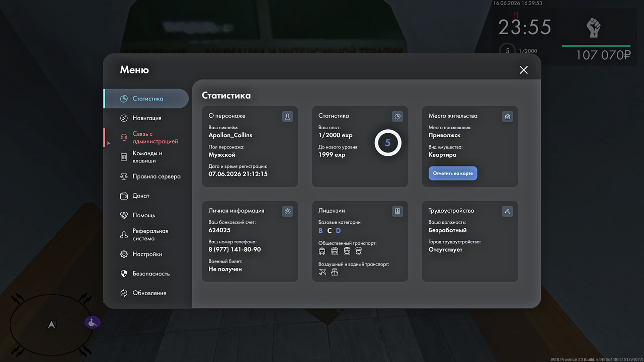Click the 23:55 game clock
The height and width of the screenshot is (362, 644).
click(x=525, y=27)
